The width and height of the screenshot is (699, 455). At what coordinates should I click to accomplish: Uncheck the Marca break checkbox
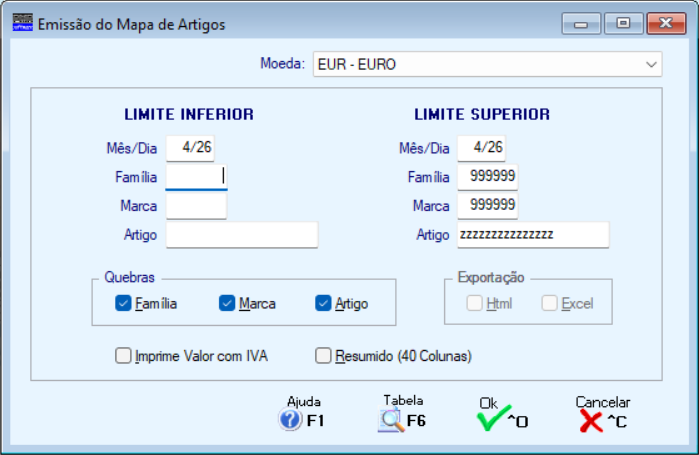pos(227,303)
